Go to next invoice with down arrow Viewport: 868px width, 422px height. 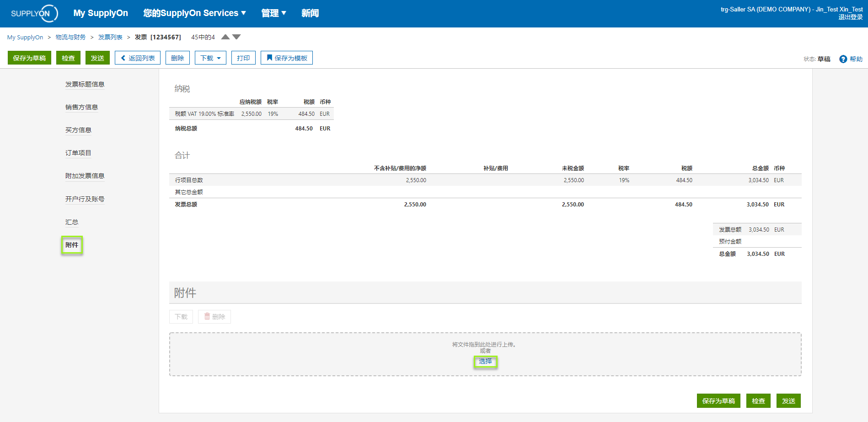click(236, 37)
